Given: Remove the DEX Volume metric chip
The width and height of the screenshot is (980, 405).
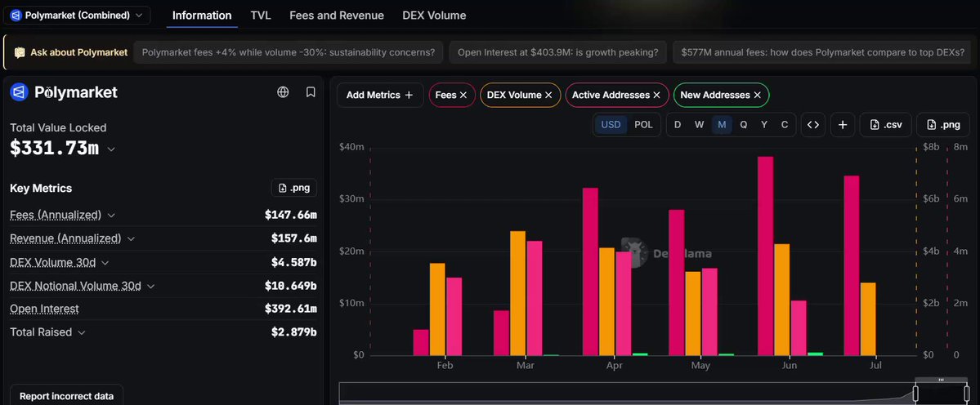Looking at the screenshot, I should tap(548, 96).
